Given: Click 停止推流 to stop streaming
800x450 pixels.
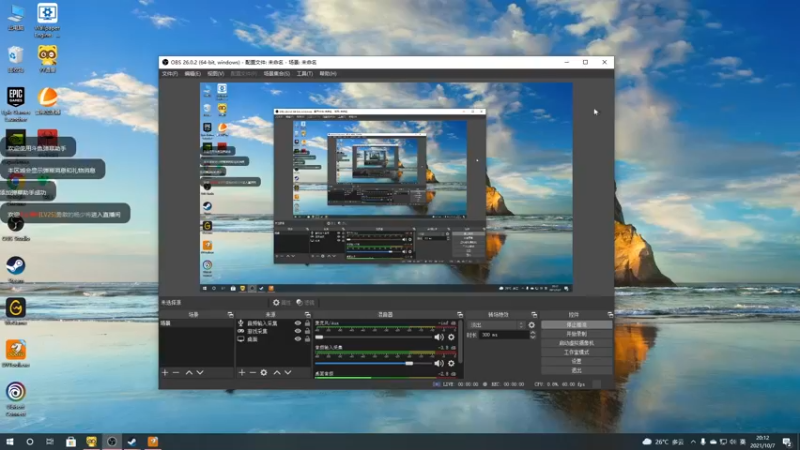Looking at the screenshot, I should (577, 325).
